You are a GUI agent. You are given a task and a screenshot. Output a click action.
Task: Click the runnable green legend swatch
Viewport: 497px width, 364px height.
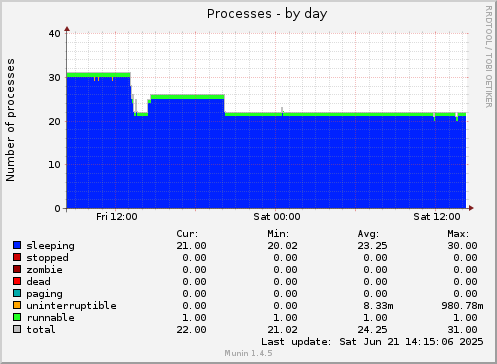click(17, 317)
